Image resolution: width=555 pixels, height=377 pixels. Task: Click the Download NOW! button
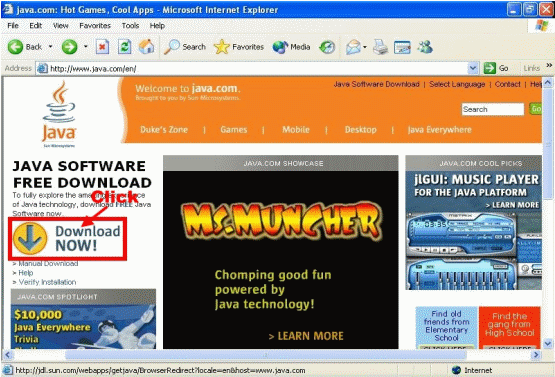tap(67, 238)
